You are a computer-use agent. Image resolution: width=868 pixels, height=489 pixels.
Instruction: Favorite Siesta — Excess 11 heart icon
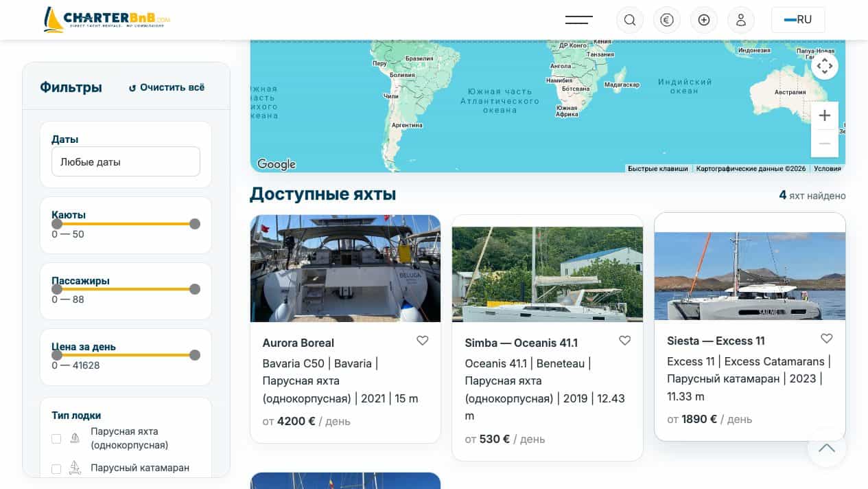point(827,339)
